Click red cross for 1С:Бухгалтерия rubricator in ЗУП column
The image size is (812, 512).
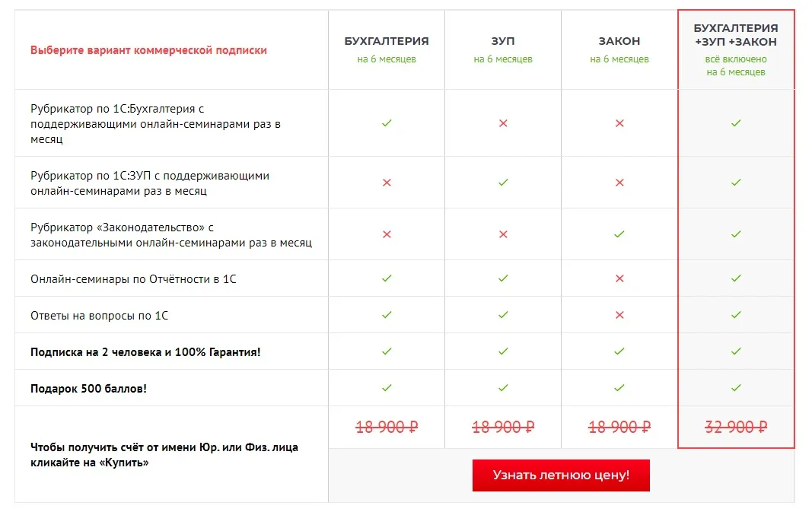pyautogui.click(x=503, y=122)
